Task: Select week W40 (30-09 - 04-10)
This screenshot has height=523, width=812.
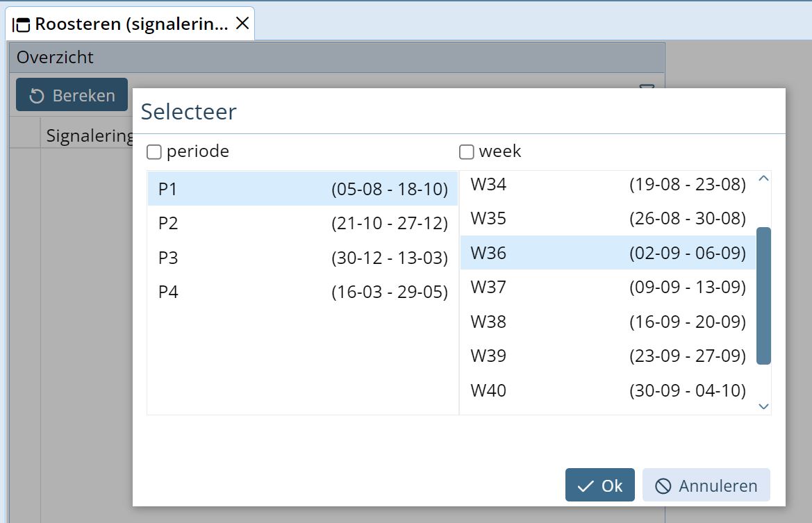Action: 608,390
